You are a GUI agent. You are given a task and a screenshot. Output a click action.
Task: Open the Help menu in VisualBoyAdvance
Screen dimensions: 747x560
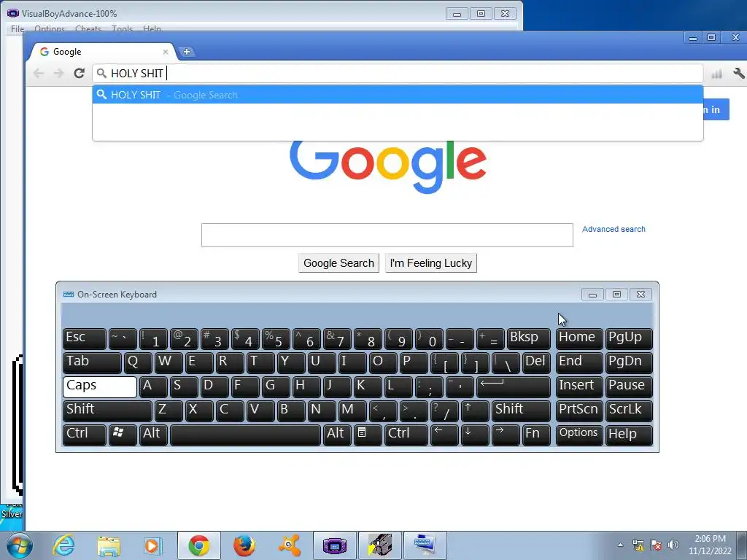tap(152, 28)
